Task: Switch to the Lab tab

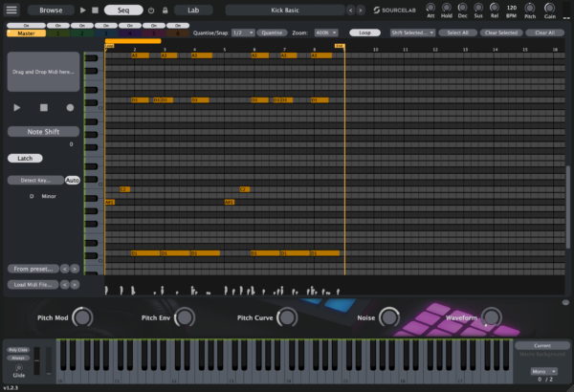Action: 193,11
